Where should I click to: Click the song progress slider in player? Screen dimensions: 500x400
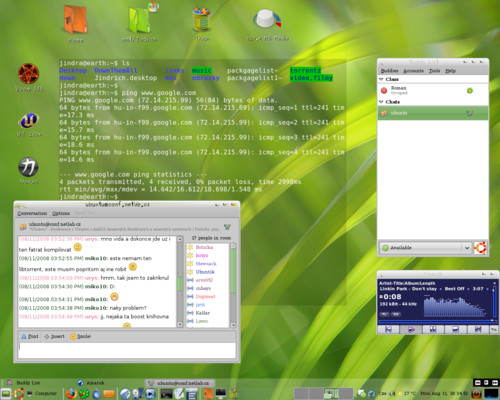pyautogui.click(x=437, y=321)
